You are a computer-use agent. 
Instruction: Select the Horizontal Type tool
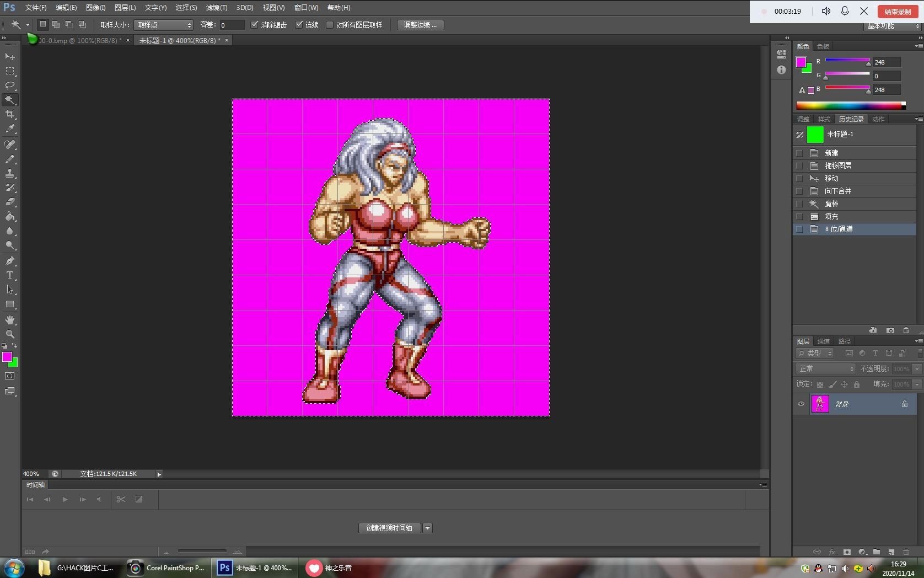pyautogui.click(x=10, y=275)
